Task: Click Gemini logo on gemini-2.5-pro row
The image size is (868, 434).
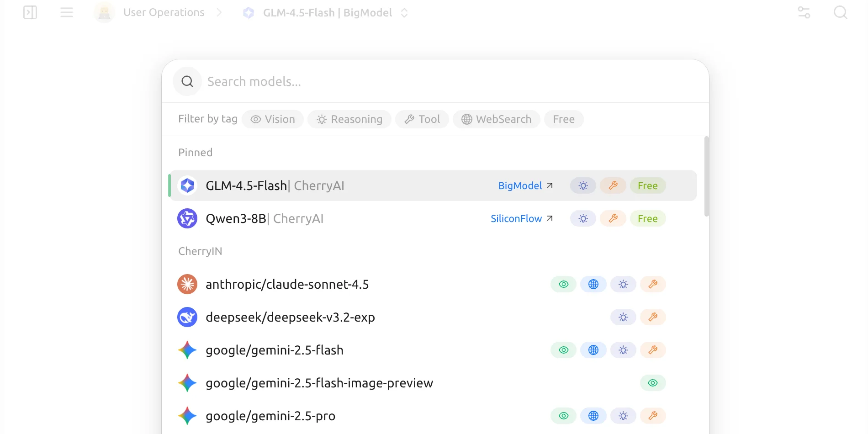Action: 187,416
